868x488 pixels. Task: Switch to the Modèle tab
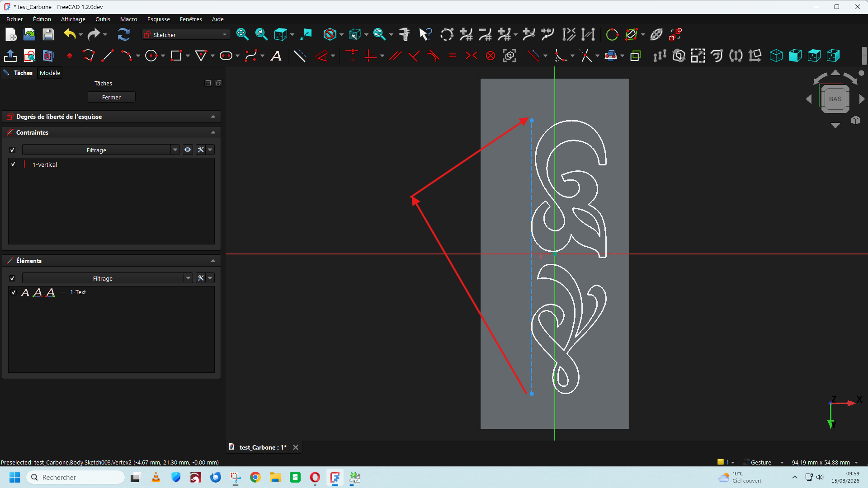click(50, 73)
